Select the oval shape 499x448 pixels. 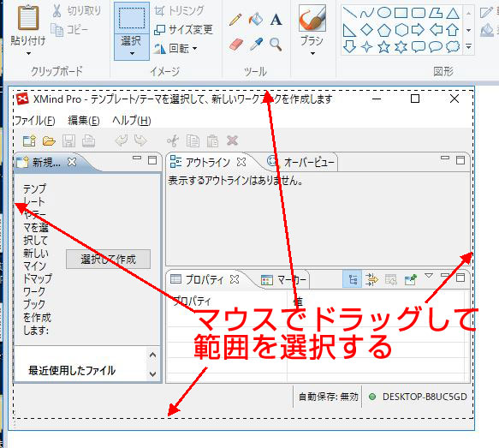click(x=383, y=13)
